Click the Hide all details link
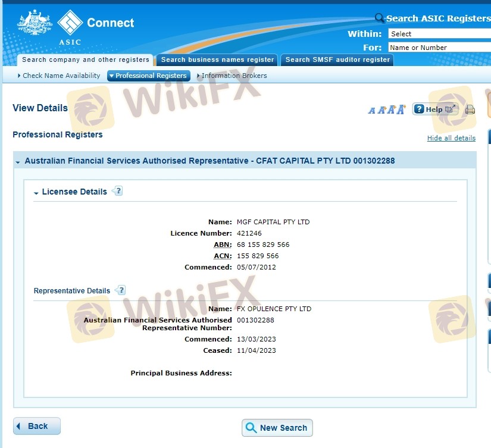The image size is (491, 448). tap(451, 138)
